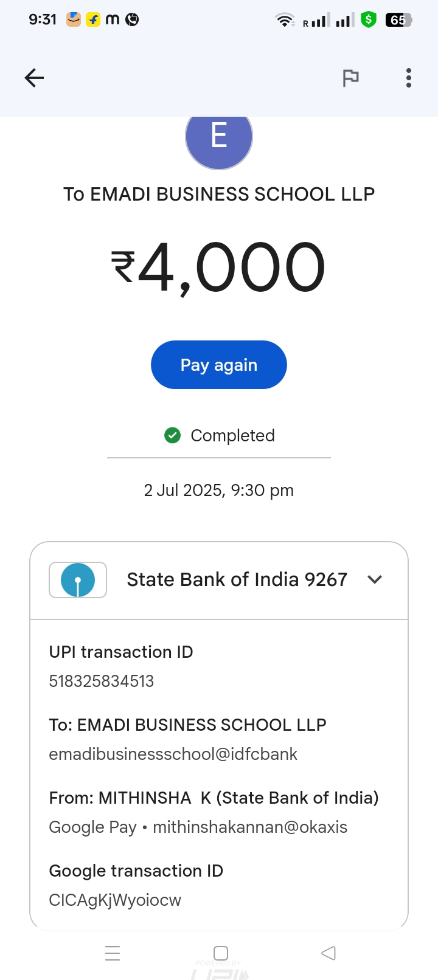Viewport: 438px width, 980px height.
Task: Tap the Android home square icon
Action: point(221,953)
